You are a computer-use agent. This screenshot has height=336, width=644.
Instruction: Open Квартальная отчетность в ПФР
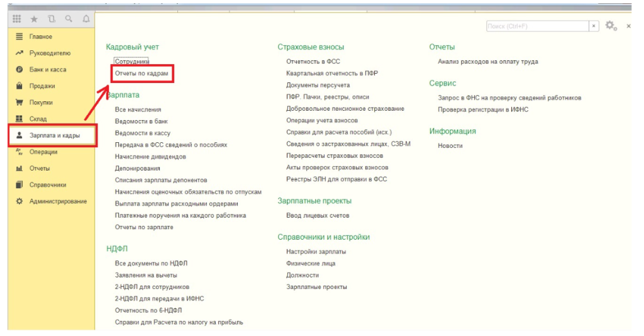(x=332, y=73)
